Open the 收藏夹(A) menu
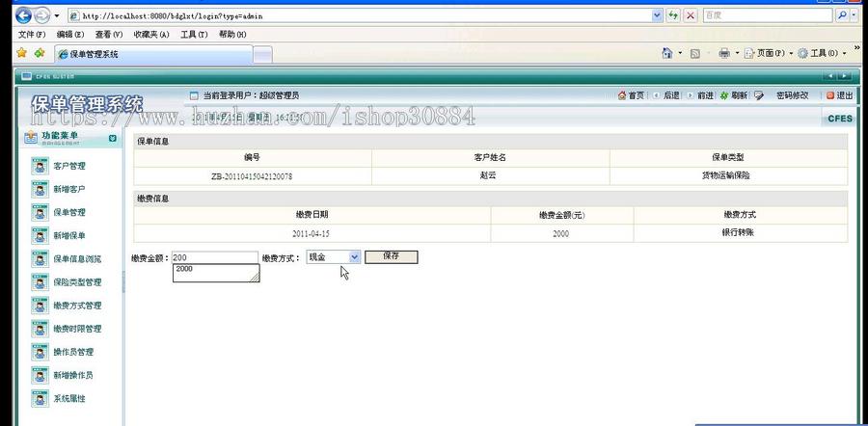Image resolution: width=868 pixels, height=426 pixels. point(151,35)
